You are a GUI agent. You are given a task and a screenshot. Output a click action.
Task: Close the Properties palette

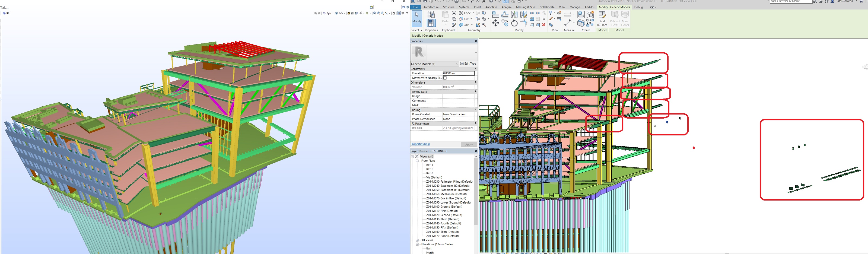pos(476,41)
